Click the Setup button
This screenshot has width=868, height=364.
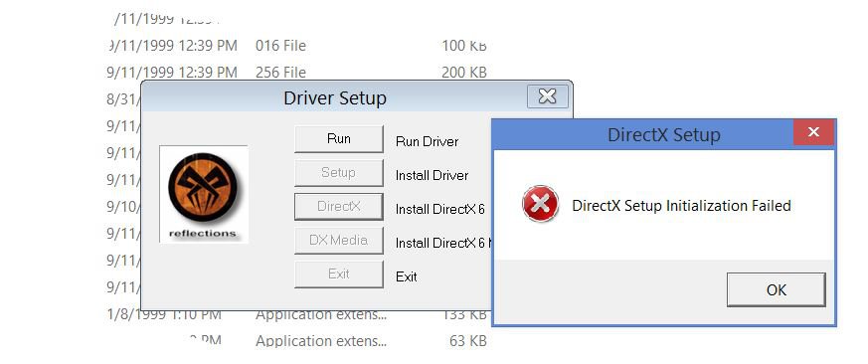339,173
